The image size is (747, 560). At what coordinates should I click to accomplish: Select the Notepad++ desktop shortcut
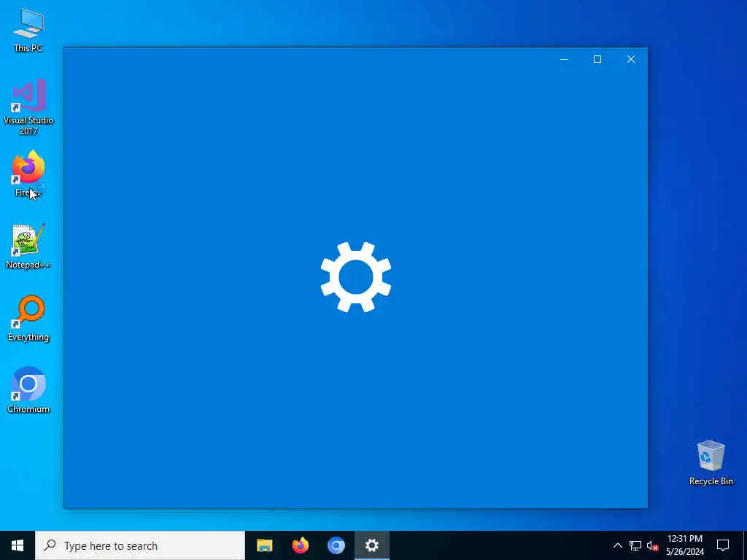(x=28, y=246)
